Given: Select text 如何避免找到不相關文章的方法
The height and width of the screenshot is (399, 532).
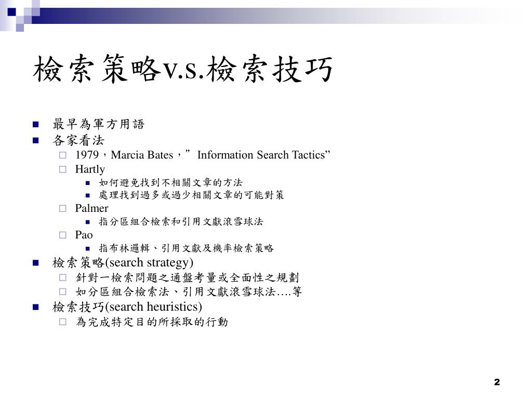Looking at the screenshot, I should point(170,182).
